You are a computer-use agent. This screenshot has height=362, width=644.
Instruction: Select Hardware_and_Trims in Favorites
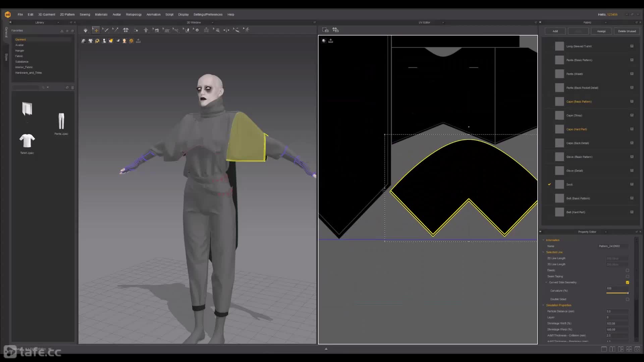pos(29,73)
